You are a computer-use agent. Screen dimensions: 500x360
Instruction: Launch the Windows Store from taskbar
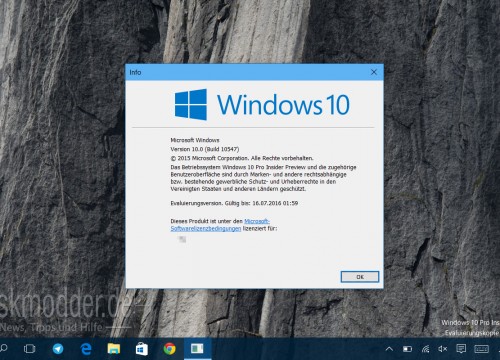pos(142,349)
